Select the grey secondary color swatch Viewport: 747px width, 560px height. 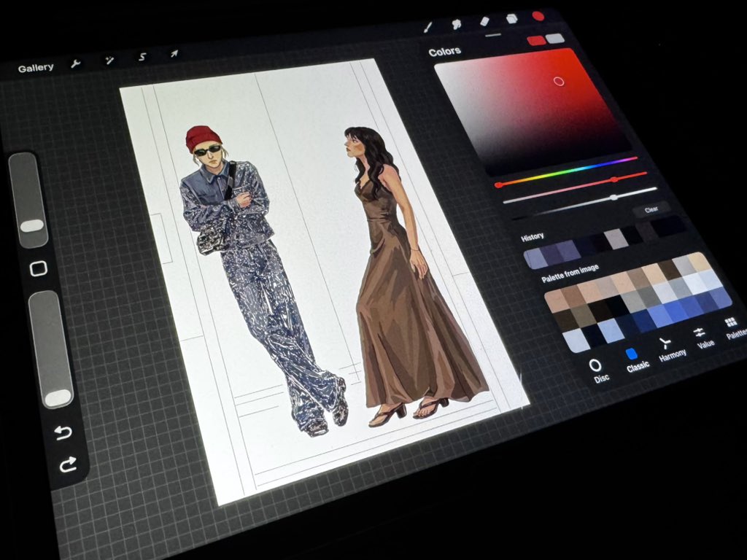555,38
